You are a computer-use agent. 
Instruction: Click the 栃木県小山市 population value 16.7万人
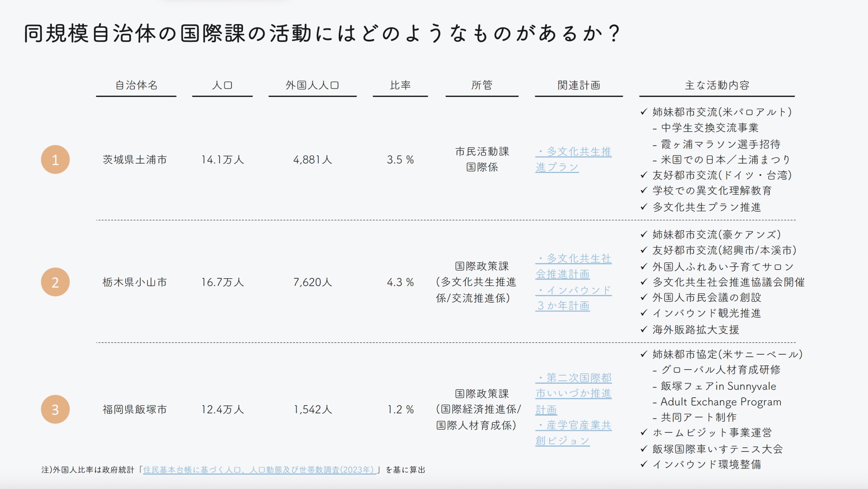coord(222,282)
